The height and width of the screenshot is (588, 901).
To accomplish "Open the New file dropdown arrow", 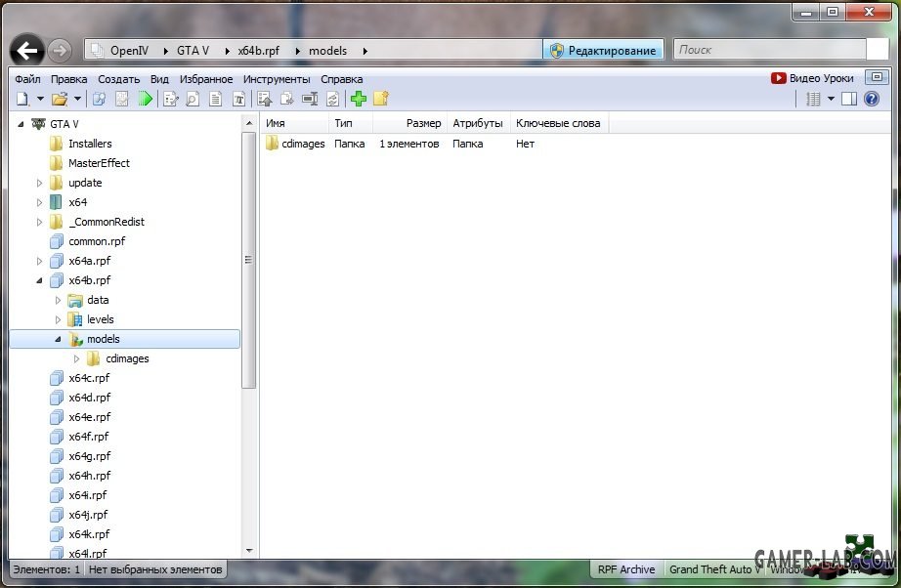I will point(40,99).
